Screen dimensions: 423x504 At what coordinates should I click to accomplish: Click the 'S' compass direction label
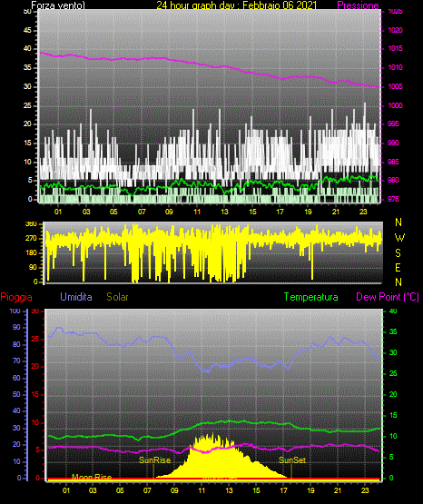pyautogui.click(x=398, y=253)
